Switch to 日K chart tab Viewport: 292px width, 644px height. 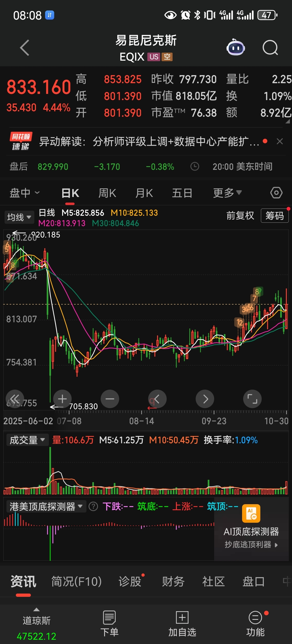pos(70,193)
